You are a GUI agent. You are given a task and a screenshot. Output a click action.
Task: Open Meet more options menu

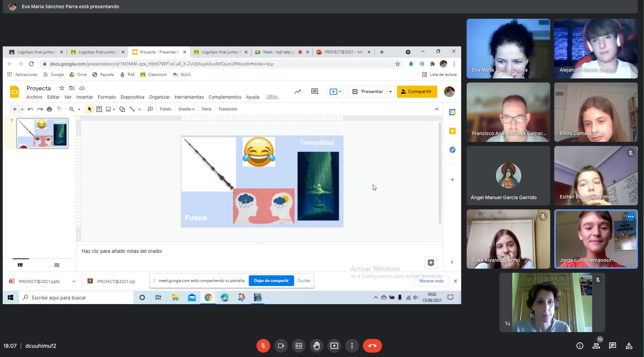point(352,346)
